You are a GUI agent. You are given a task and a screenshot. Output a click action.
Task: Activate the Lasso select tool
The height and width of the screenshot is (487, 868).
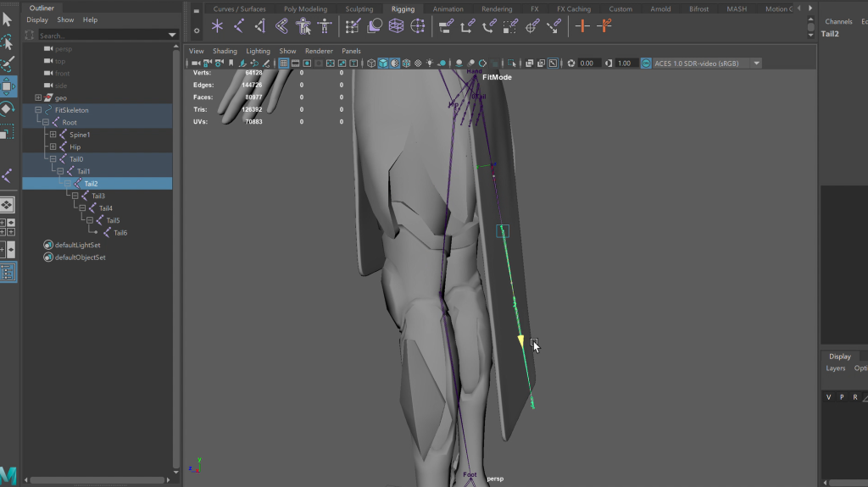point(7,42)
